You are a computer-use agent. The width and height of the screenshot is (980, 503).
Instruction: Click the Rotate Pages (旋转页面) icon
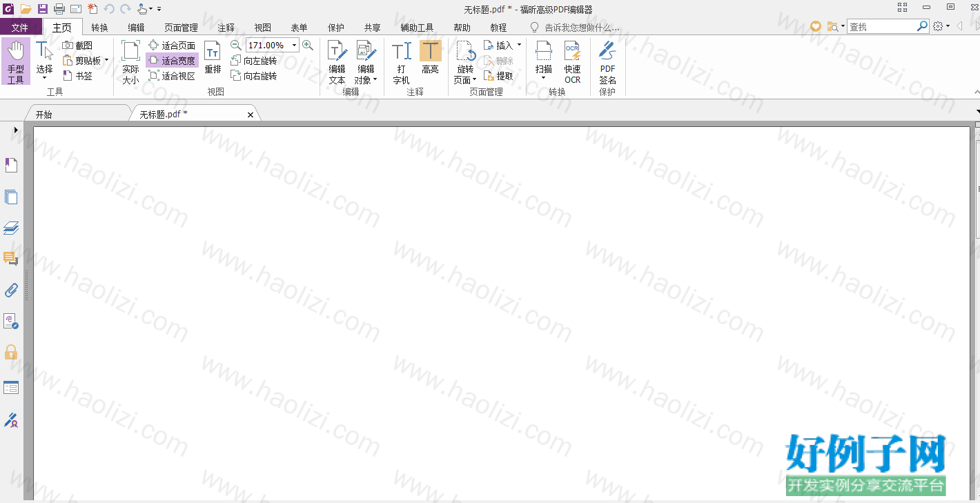point(465,52)
